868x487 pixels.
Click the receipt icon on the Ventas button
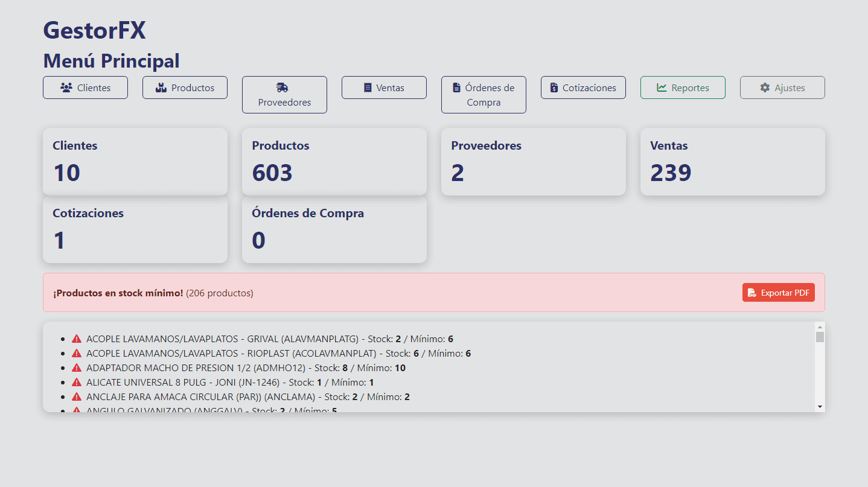pyautogui.click(x=369, y=88)
